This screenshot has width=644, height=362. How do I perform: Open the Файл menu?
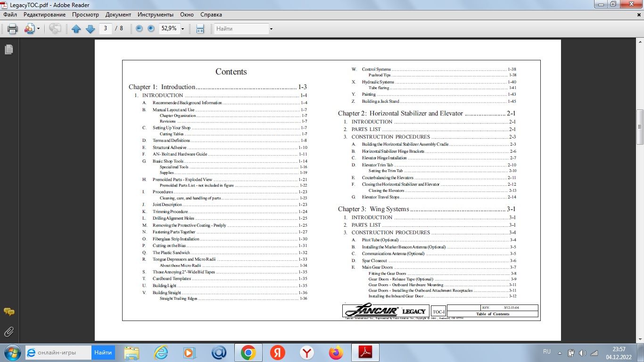tap(10, 15)
